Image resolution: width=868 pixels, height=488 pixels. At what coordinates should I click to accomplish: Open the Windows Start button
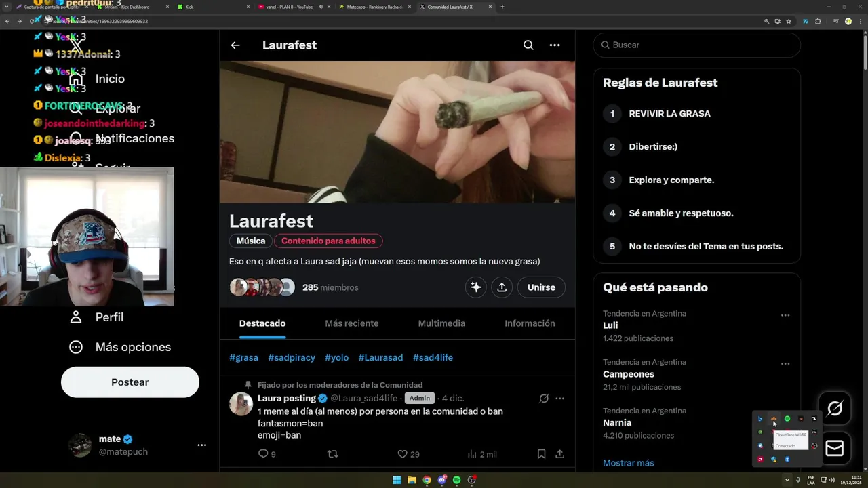click(x=397, y=480)
